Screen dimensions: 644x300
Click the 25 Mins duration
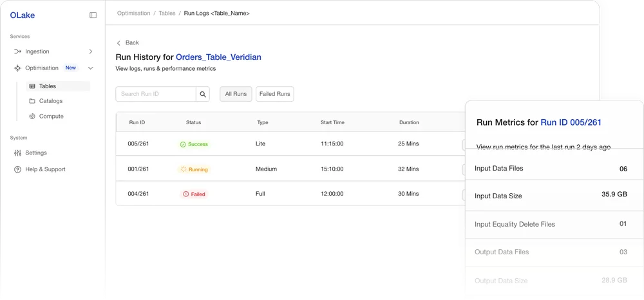tap(408, 144)
